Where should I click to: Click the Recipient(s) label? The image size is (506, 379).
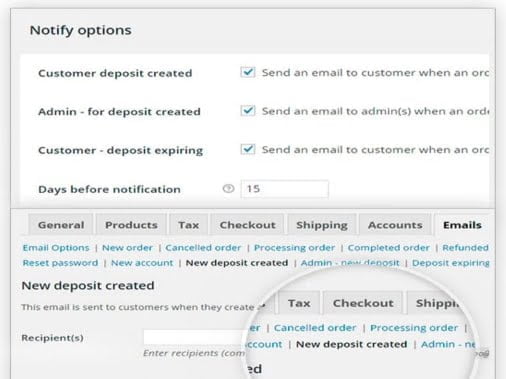[52, 338]
